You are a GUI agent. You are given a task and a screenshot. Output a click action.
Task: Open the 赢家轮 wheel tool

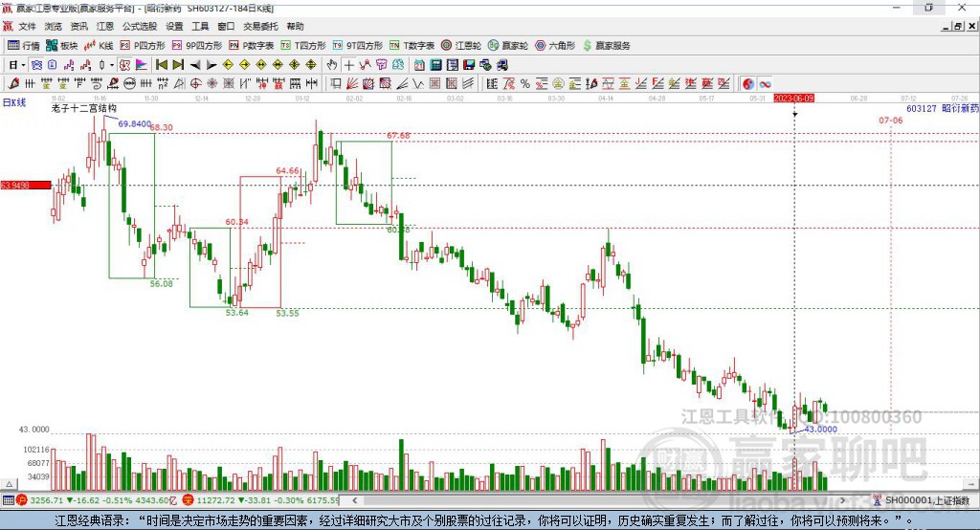coord(508,46)
